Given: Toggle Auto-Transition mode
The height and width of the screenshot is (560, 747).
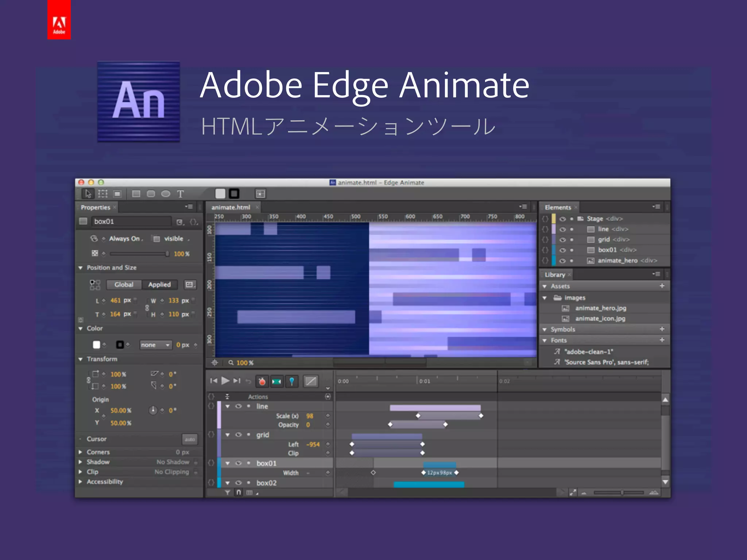Looking at the screenshot, I should tap(277, 381).
